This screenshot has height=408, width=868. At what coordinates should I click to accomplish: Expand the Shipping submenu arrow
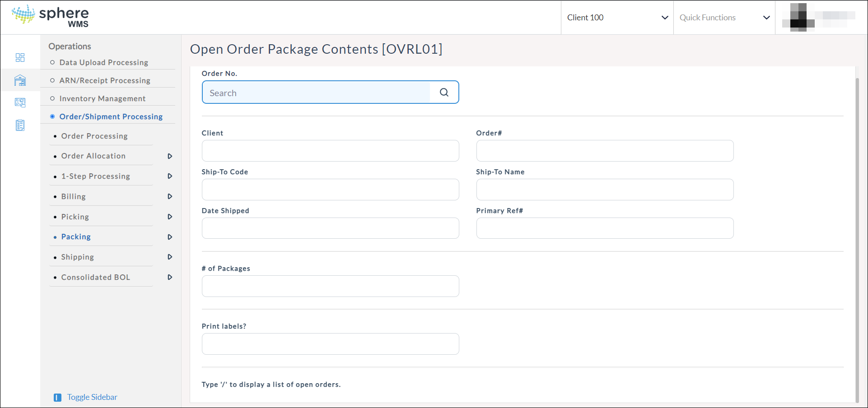(x=170, y=257)
